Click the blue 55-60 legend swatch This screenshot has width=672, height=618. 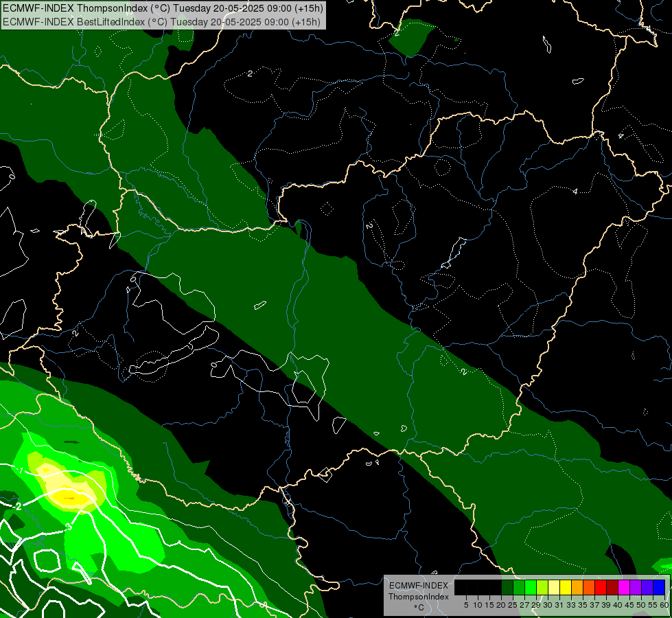pyautogui.click(x=659, y=588)
